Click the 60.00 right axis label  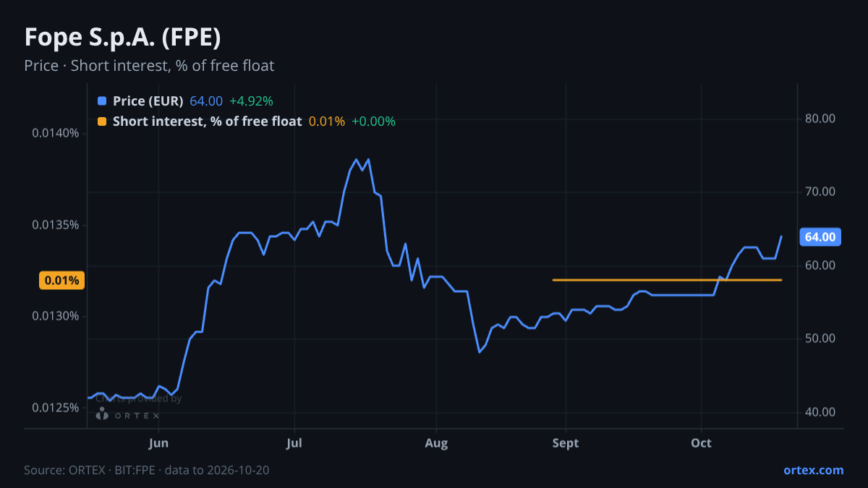(820, 265)
